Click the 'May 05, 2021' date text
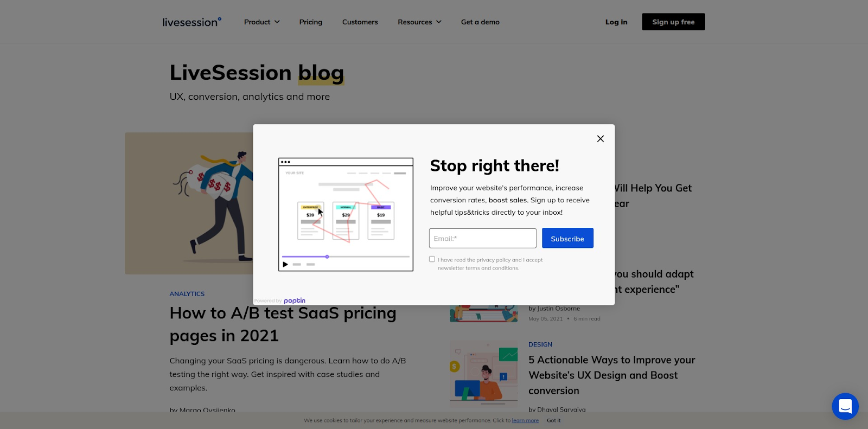This screenshot has height=429, width=868. tap(546, 319)
